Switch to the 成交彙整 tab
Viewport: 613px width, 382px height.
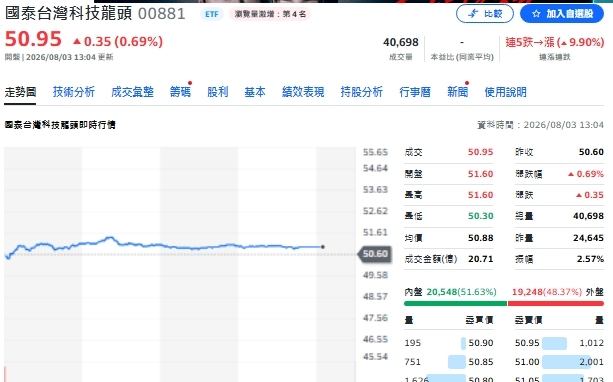click(x=132, y=92)
